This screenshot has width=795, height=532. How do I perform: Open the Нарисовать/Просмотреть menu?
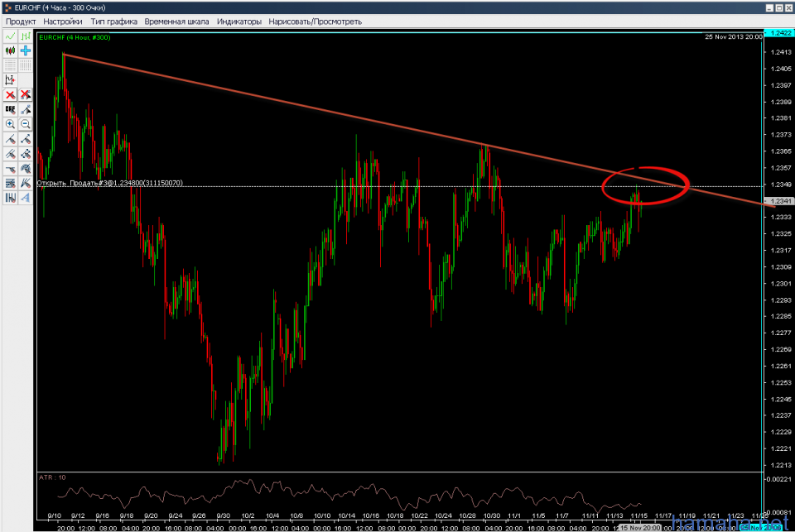306,21
